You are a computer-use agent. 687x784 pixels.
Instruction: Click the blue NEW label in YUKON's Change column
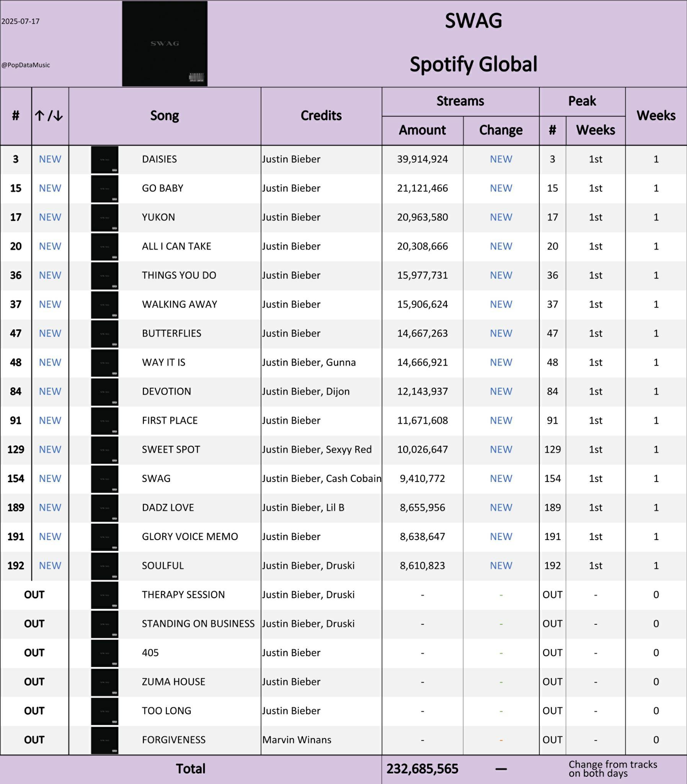pyautogui.click(x=501, y=217)
